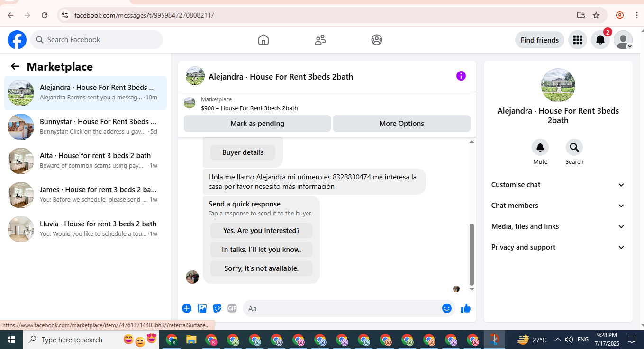
Task: Open more actions plus icon in composer
Action: coord(187,308)
